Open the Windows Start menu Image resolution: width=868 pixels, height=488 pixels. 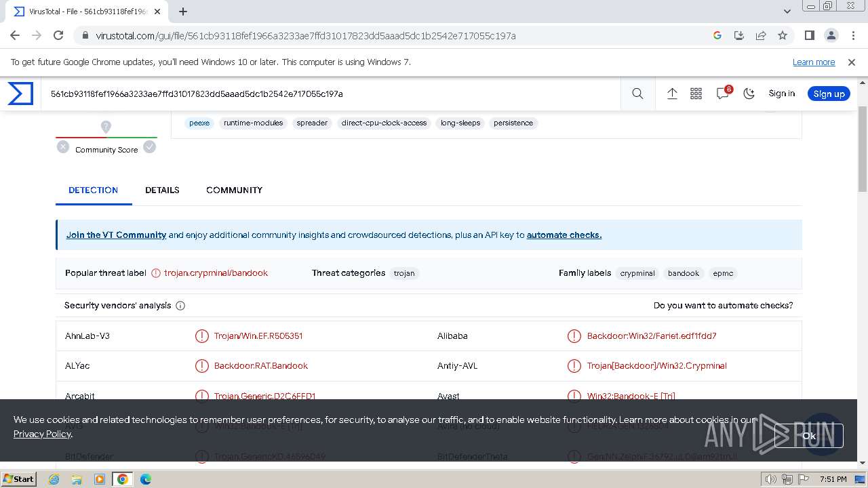coord(19,479)
